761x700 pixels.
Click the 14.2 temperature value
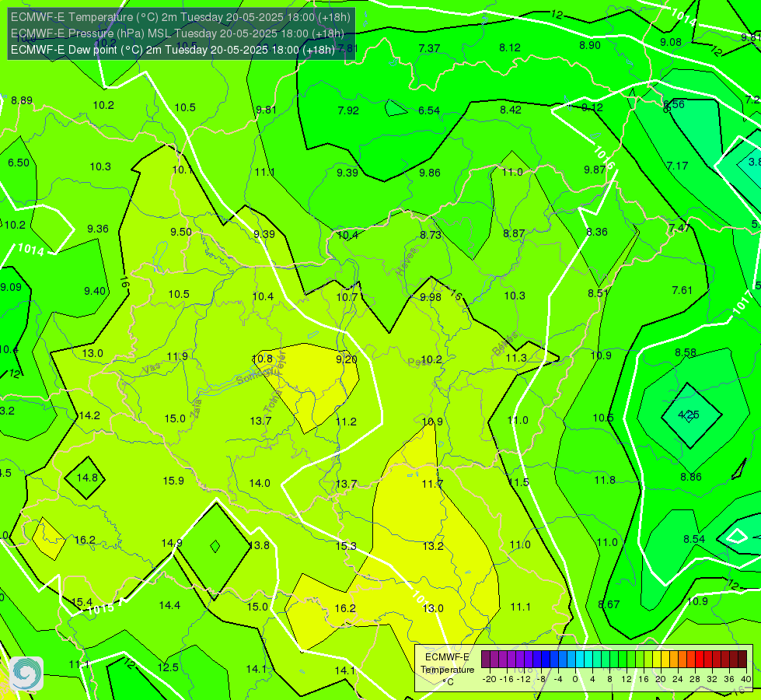coord(89,415)
